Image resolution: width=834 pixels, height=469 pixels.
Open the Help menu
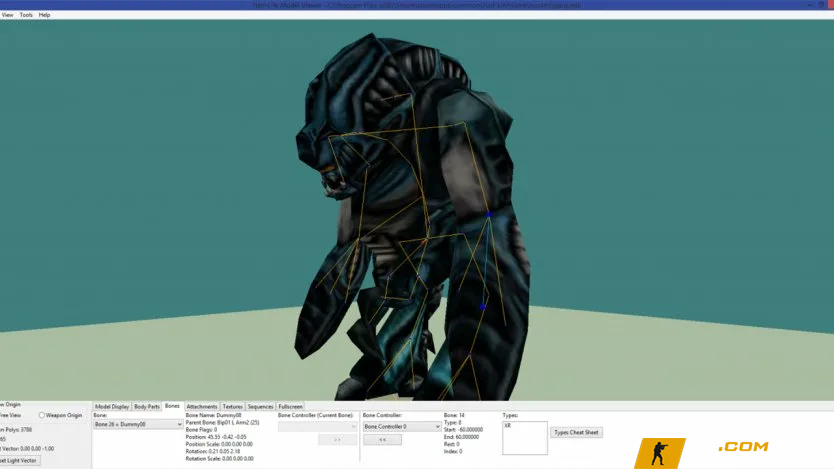click(44, 15)
